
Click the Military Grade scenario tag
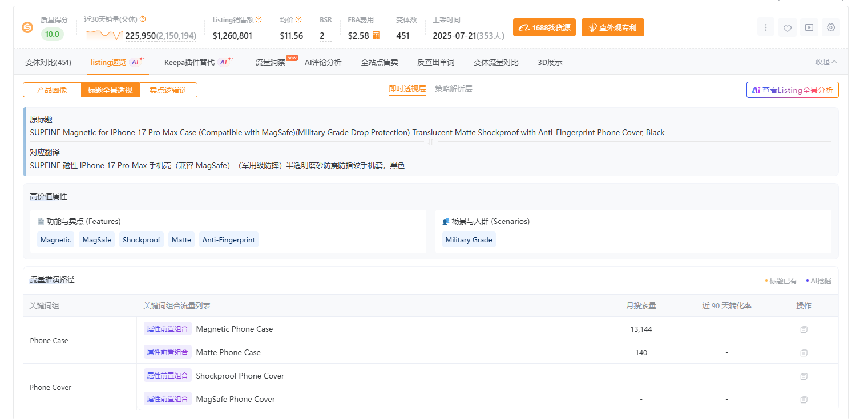[x=469, y=239]
